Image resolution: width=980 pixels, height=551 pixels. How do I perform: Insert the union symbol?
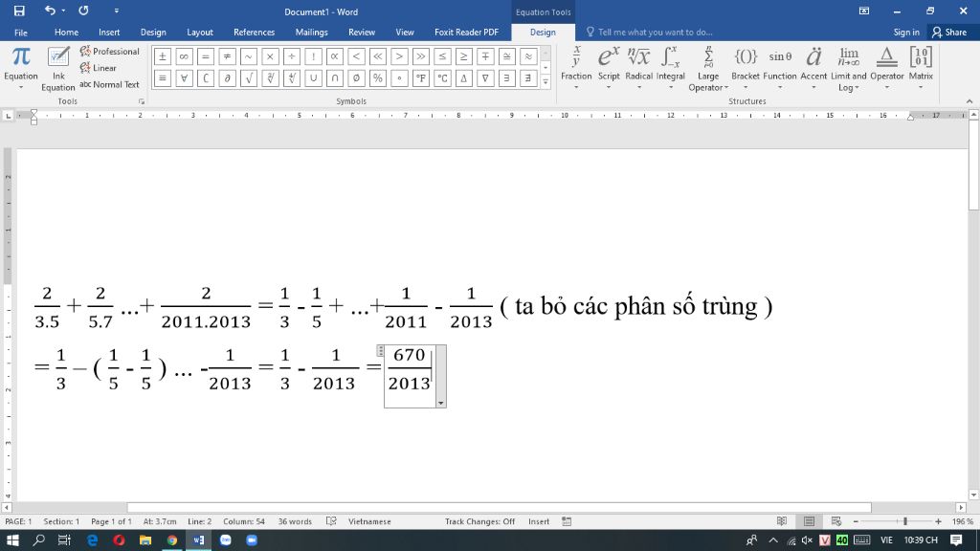[x=313, y=78]
